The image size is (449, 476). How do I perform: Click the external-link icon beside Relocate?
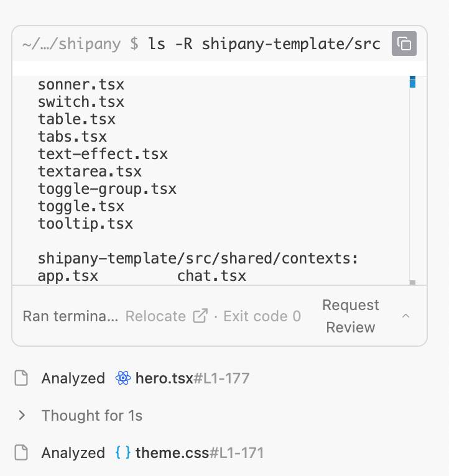200,316
